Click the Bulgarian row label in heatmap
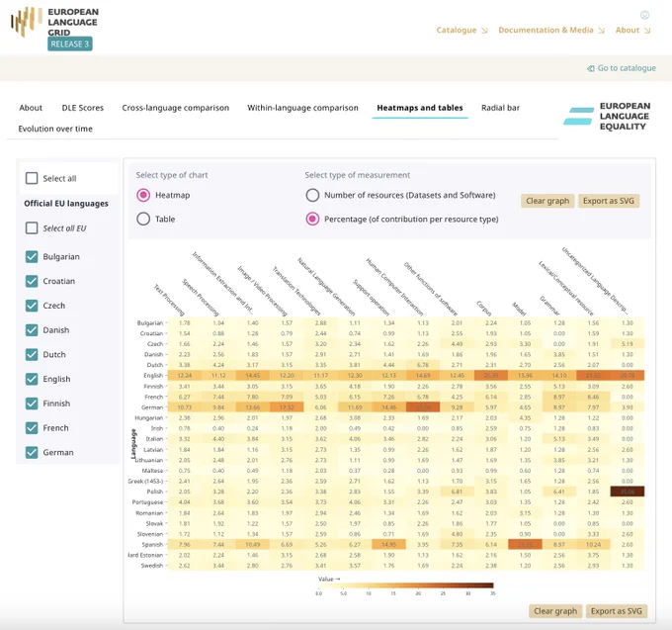 [x=150, y=323]
